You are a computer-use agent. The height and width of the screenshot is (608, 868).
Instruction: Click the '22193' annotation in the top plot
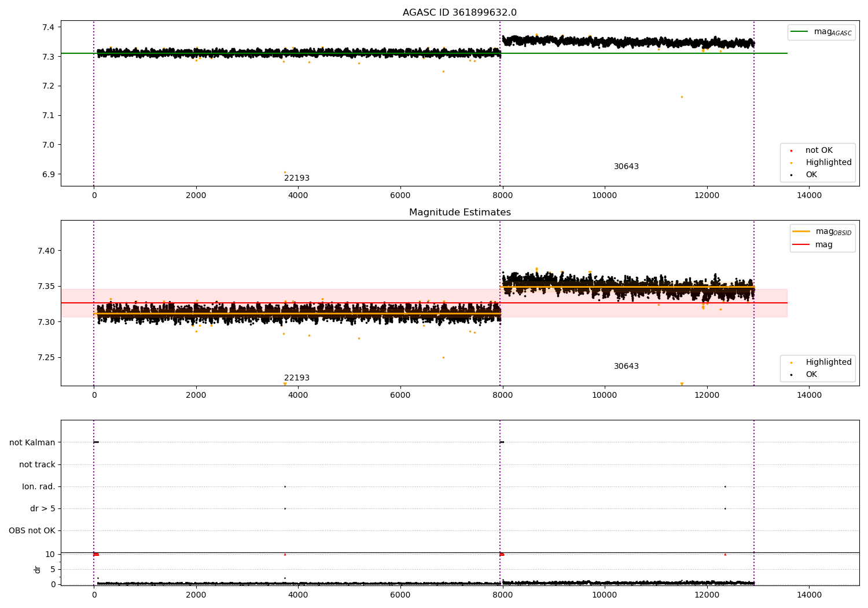[x=297, y=178]
